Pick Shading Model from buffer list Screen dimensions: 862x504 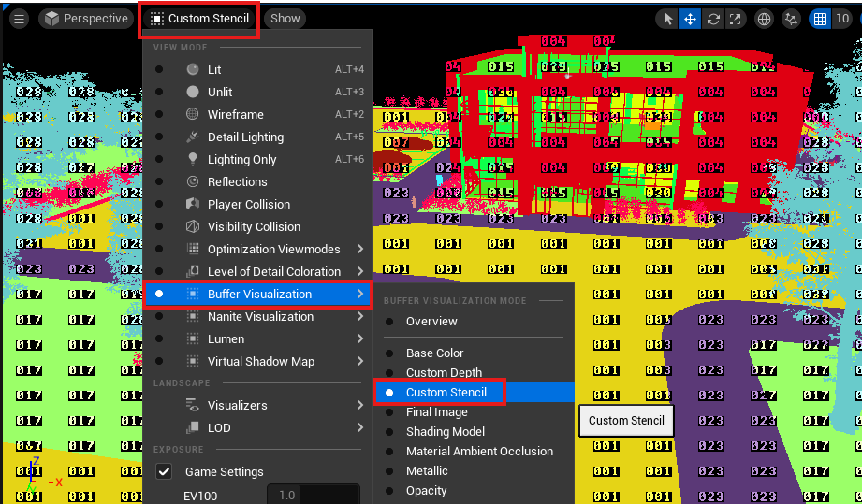[445, 432]
